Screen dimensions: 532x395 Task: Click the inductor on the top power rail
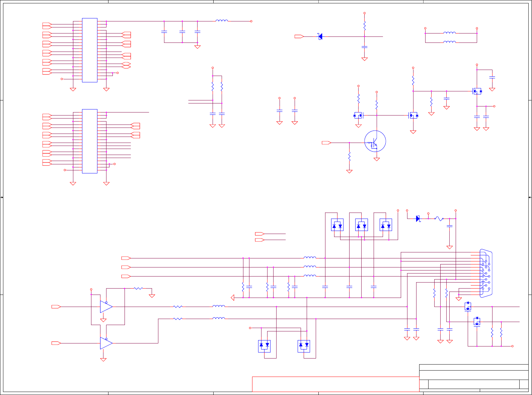pyautogui.click(x=222, y=21)
